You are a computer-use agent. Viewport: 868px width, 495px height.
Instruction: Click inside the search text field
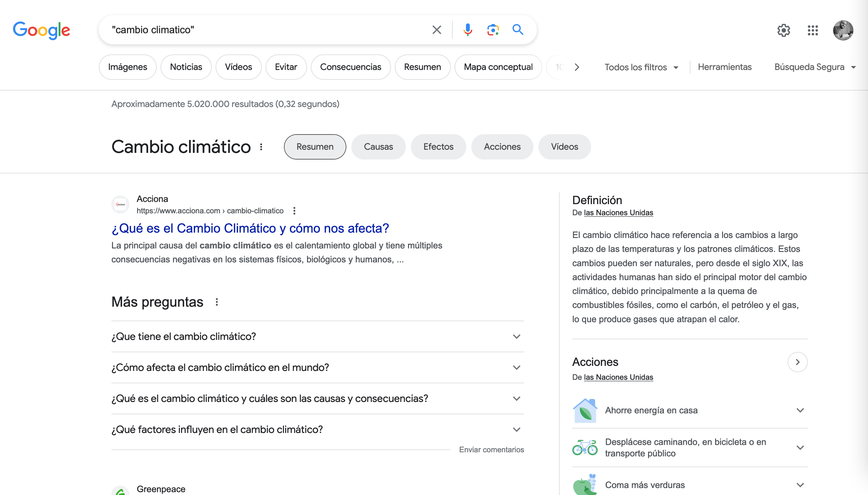(x=265, y=30)
